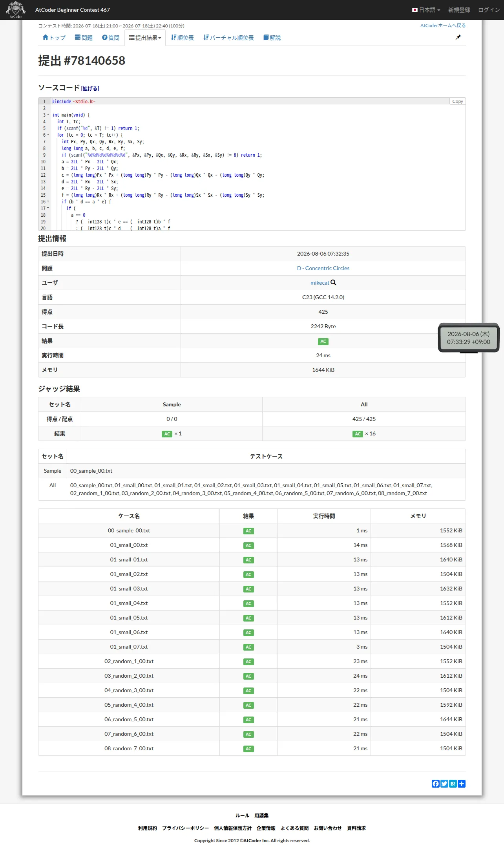Open the 企業情報 footer link
The width and height of the screenshot is (504, 852).
266,828
